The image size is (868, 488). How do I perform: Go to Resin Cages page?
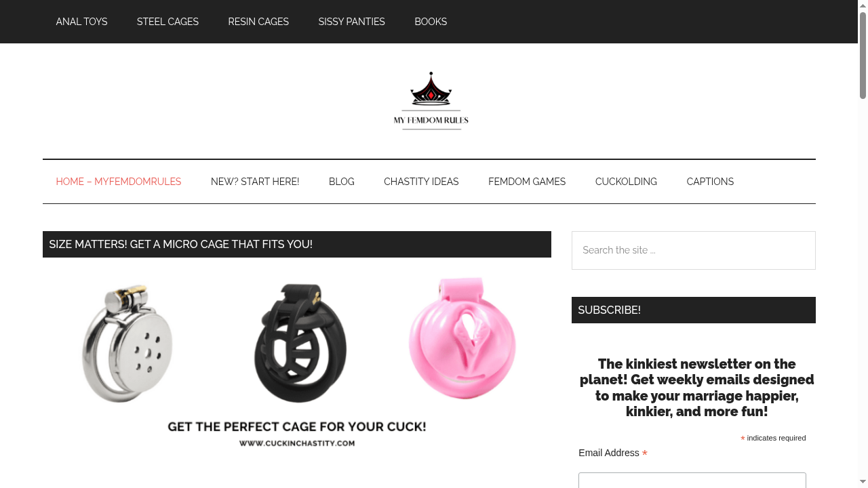click(258, 22)
